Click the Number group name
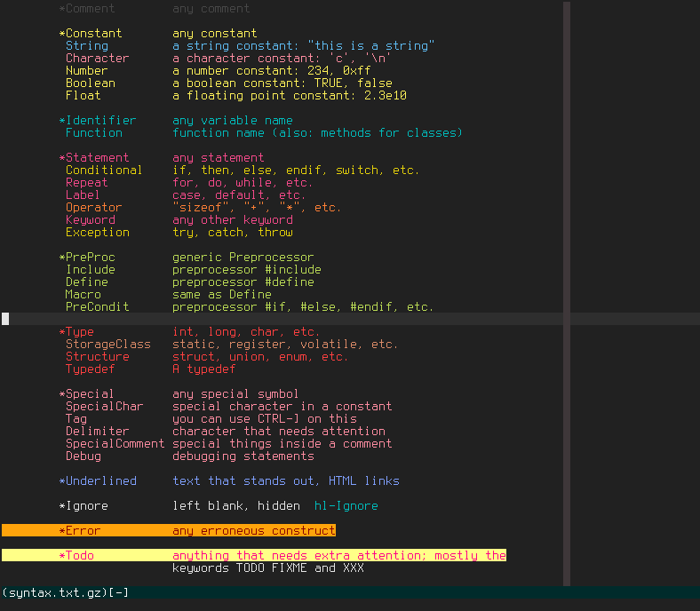Image resolution: width=700 pixels, height=611 pixels. click(87, 71)
